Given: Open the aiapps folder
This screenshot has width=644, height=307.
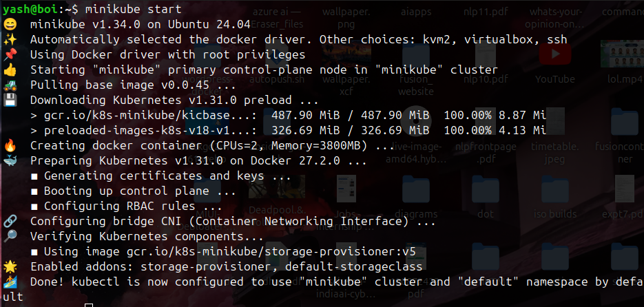Looking at the screenshot, I should point(417,12).
